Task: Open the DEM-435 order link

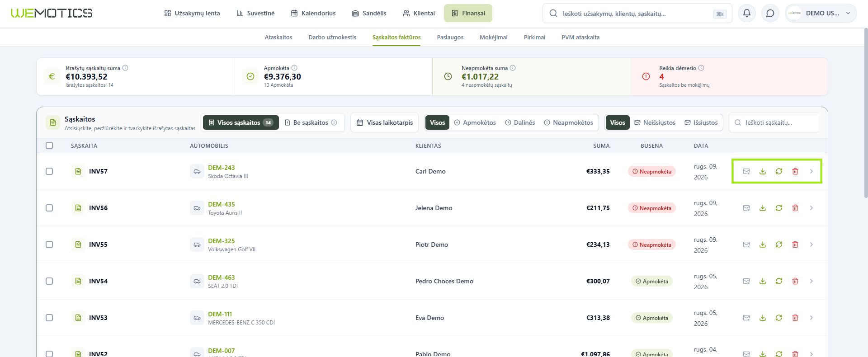Action: click(222, 204)
